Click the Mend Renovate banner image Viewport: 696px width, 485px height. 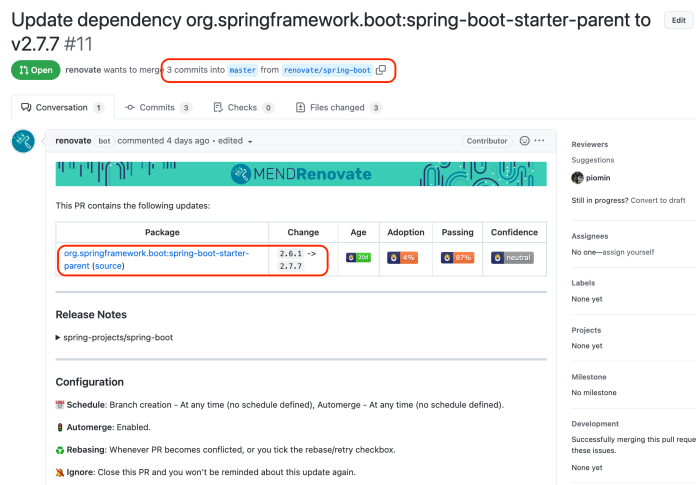[301, 174]
